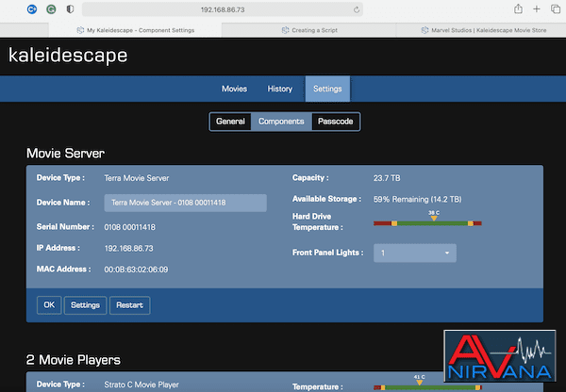The height and width of the screenshot is (392, 566).
Task: Select the Passcode settings sub-tab
Action: point(335,122)
